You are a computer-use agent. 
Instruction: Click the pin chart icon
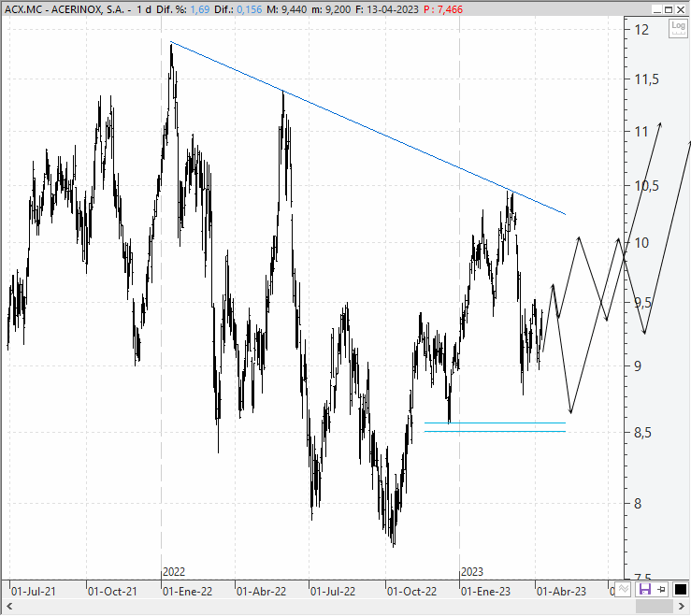(661, 589)
